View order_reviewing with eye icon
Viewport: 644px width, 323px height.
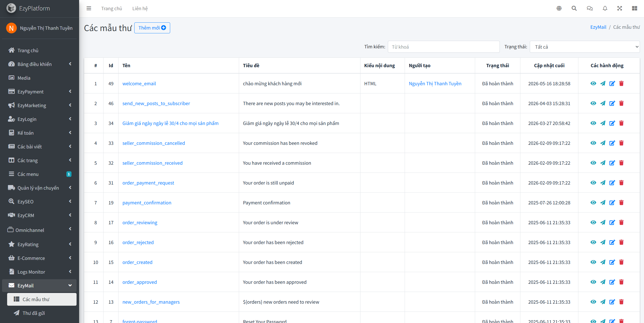(x=593, y=222)
